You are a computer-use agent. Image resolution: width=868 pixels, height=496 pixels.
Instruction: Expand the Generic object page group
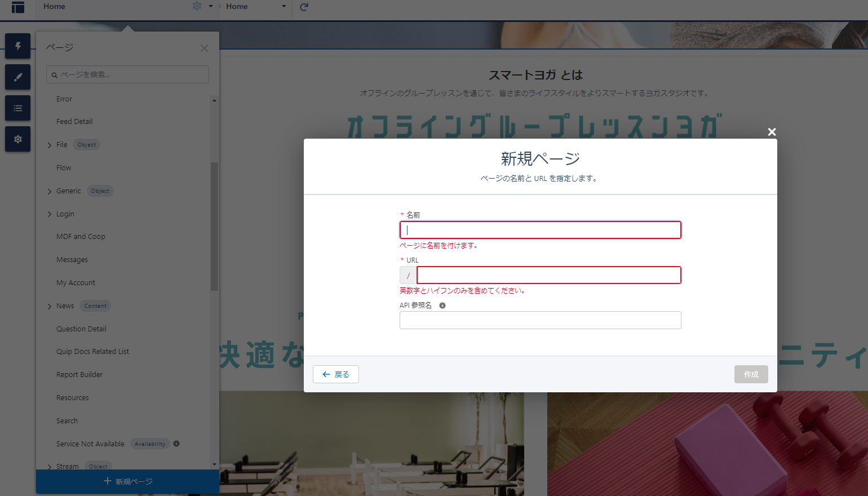[x=50, y=192]
